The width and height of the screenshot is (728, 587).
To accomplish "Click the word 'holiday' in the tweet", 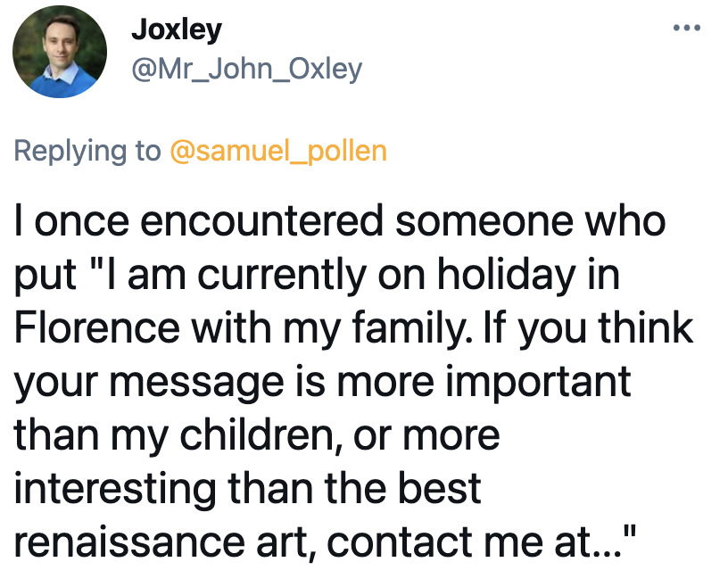I will coord(507,275).
